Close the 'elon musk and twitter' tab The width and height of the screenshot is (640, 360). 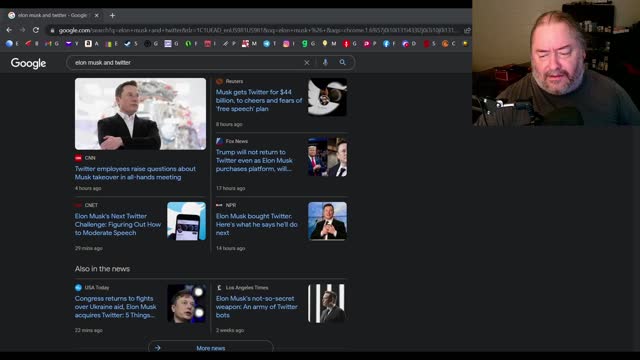97,16
